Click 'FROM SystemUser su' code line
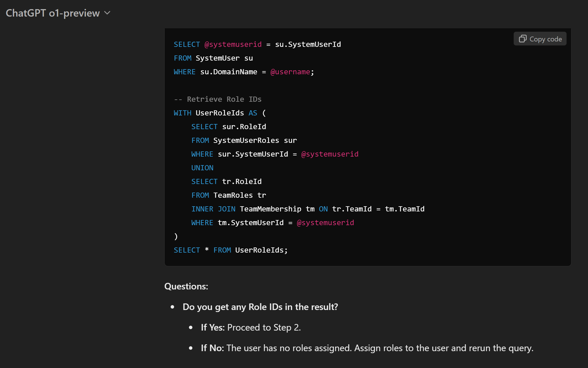Image resolution: width=588 pixels, height=368 pixels. coord(213,58)
